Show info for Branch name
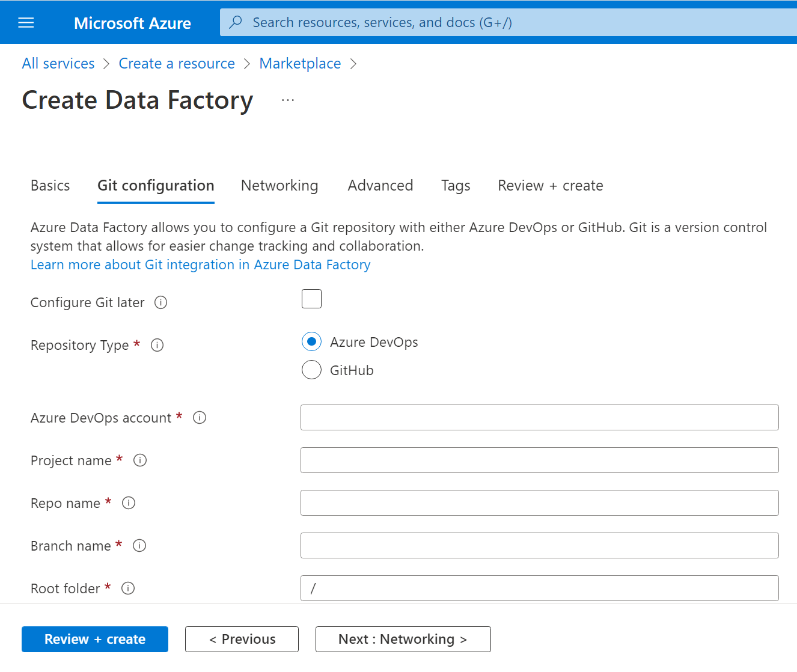The width and height of the screenshot is (797, 672). pyautogui.click(x=139, y=546)
